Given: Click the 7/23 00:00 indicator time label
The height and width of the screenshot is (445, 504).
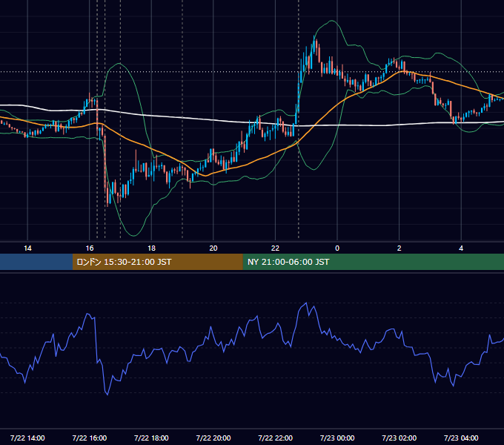Looking at the screenshot, I should (x=337, y=438).
